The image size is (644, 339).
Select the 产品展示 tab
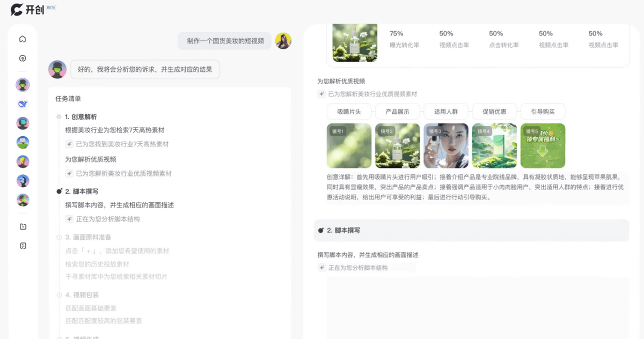(397, 112)
